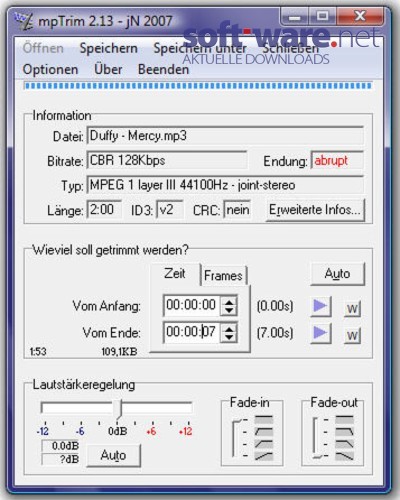Increase the Vom Ende time with up arrow
400x500 pixels.
229,328
